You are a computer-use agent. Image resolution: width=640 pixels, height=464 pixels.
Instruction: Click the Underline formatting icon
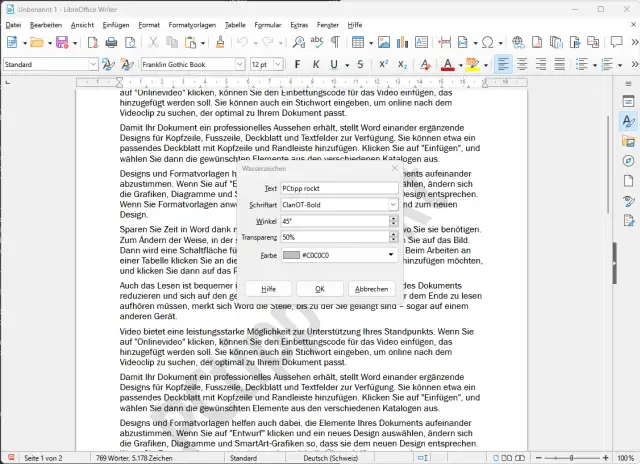pyautogui.click(x=330, y=64)
